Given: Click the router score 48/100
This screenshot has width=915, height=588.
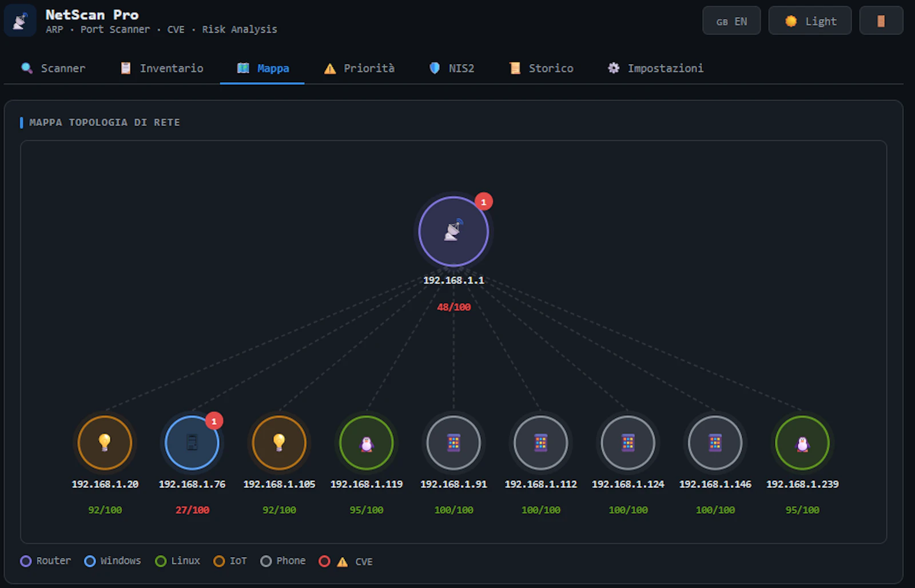Looking at the screenshot, I should tap(453, 307).
